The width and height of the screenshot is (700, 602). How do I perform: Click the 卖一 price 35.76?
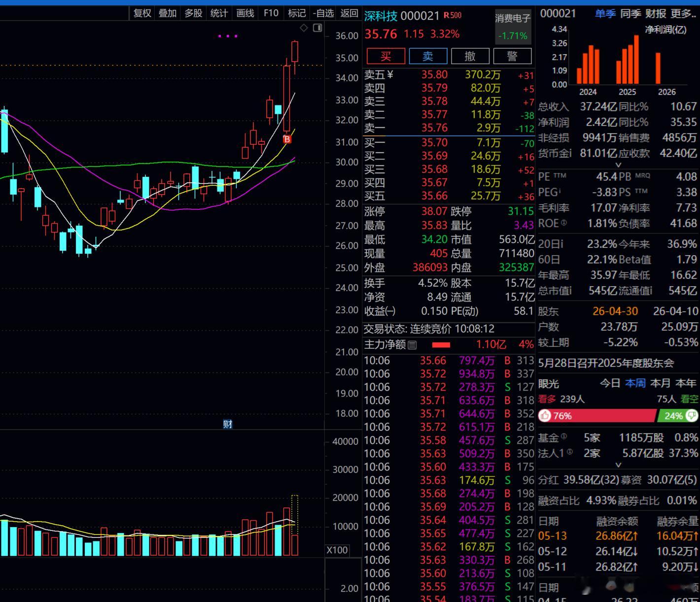434,128
